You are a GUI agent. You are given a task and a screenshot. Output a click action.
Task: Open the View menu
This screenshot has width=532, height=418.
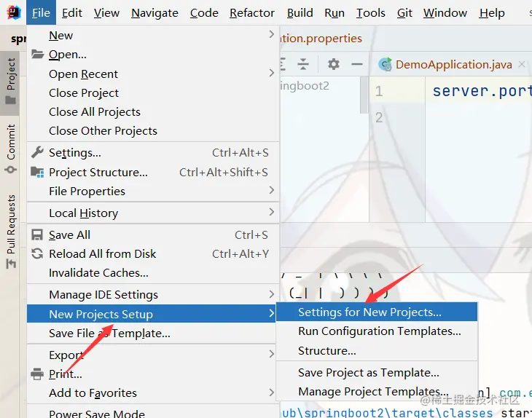point(106,12)
